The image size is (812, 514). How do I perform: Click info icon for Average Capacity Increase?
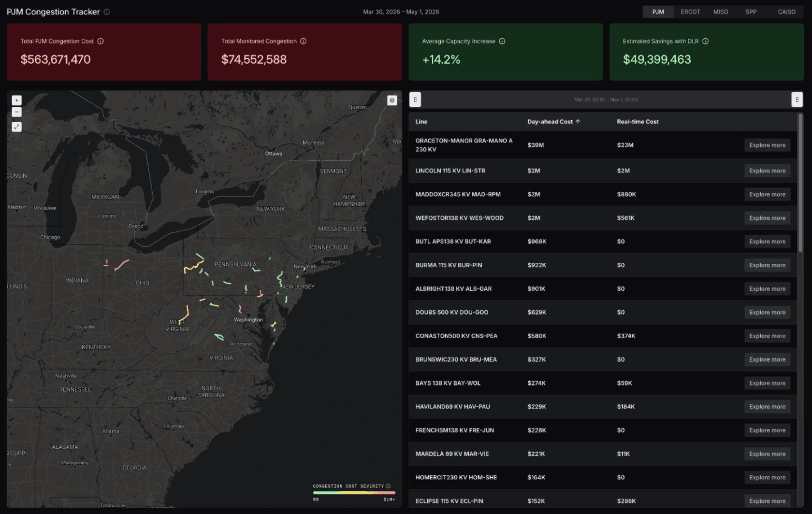[502, 41]
